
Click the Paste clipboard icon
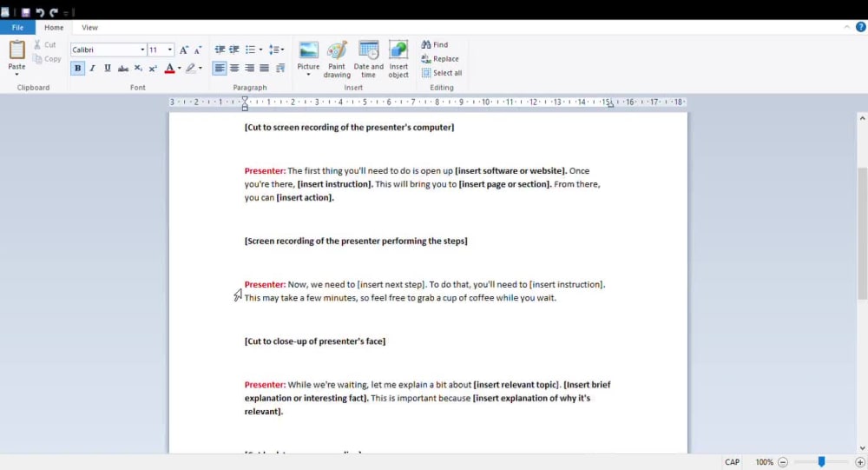16,50
